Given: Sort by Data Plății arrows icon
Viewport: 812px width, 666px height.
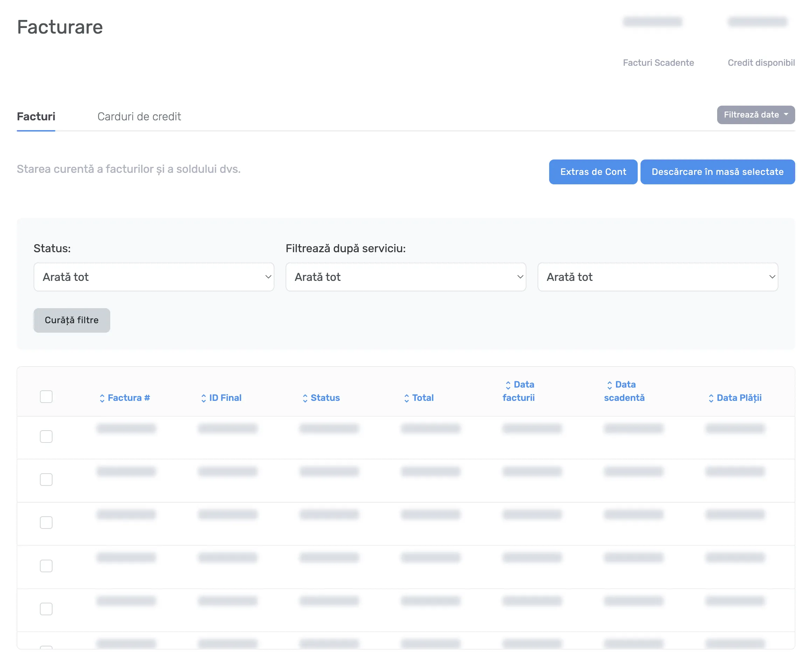Looking at the screenshot, I should pyautogui.click(x=711, y=398).
